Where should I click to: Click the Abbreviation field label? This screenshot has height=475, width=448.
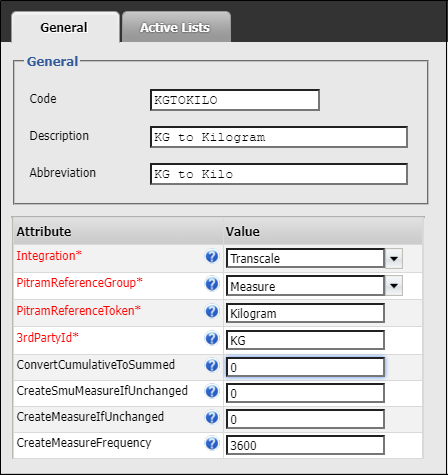pos(63,173)
